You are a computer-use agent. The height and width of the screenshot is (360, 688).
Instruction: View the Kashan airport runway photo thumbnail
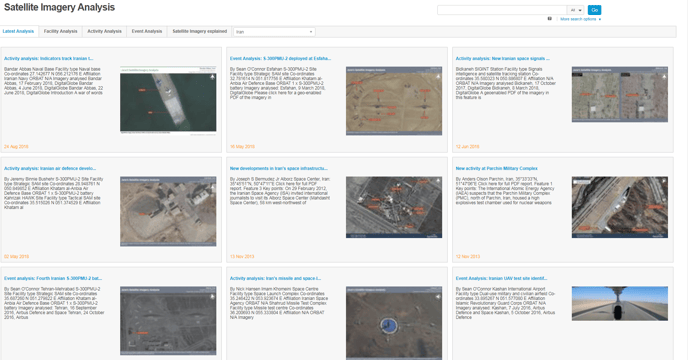(x=620, y=303)
